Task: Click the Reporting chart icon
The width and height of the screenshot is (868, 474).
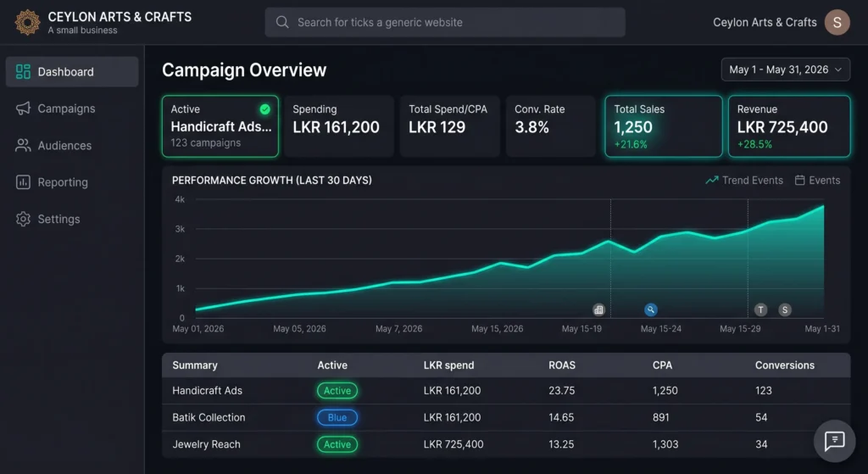Action: pyautogui.click(x=23, y=182)
